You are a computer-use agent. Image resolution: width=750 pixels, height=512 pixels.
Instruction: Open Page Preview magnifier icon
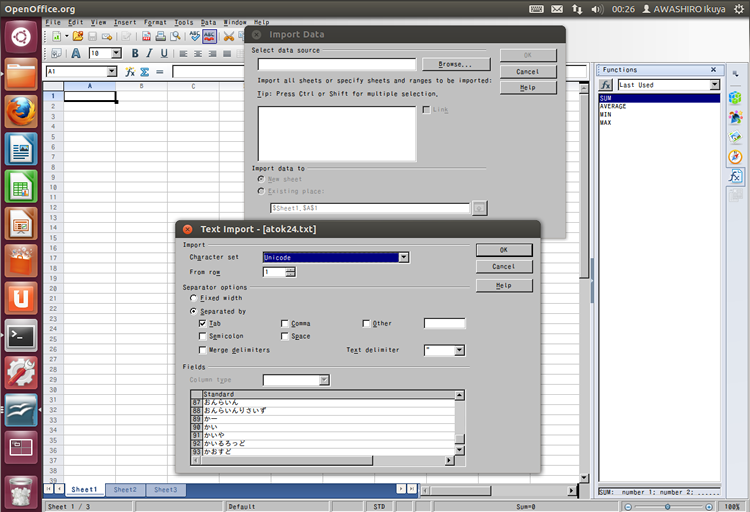point(175,36)
